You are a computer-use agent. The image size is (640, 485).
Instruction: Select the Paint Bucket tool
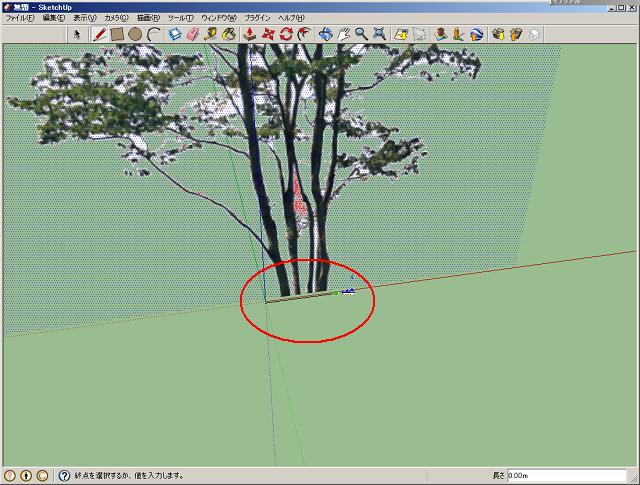(228, 34)
